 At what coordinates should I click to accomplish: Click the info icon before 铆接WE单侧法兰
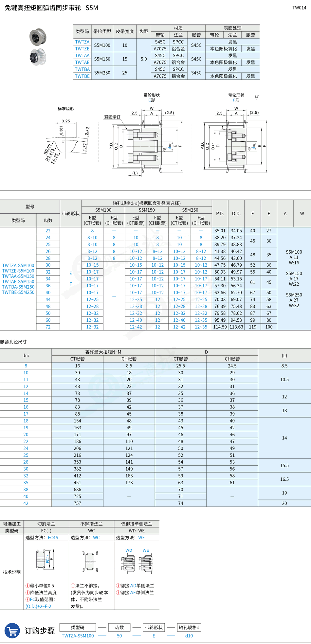(x=118, y=592)
